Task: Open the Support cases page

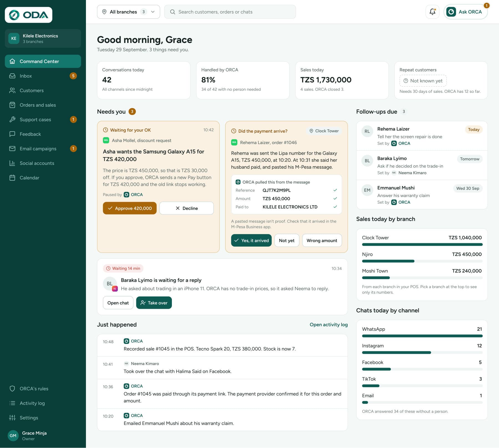Action: [43, 120]
